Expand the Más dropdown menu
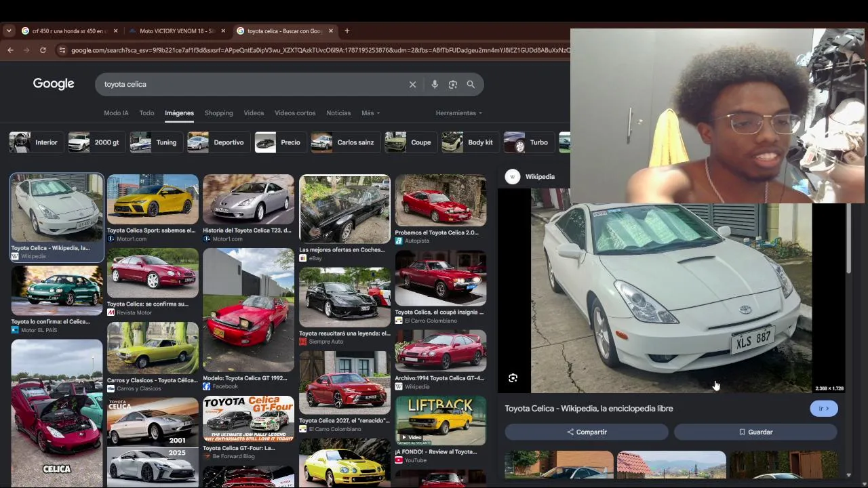The height and width of the screenshot is (488, 868). (370, 113)
